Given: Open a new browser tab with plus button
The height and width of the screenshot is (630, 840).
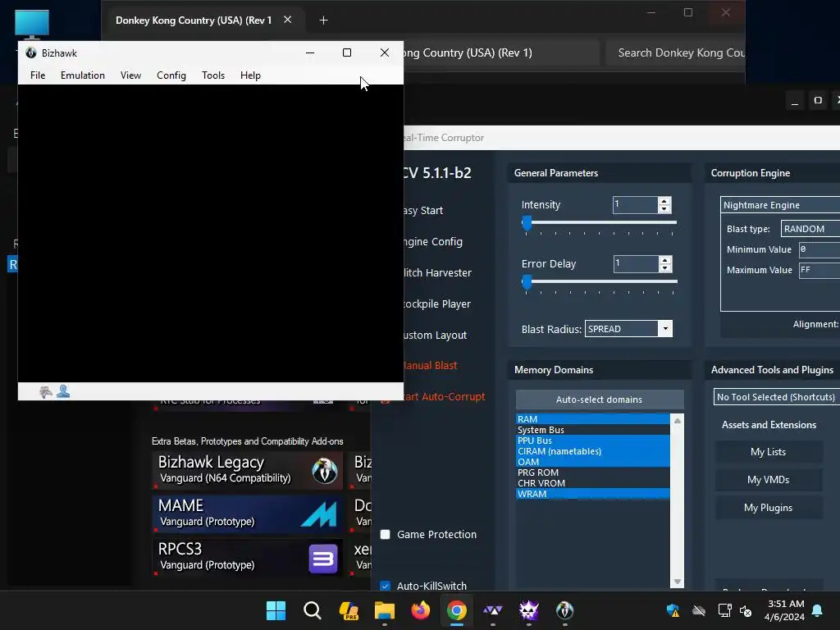Looking at the screenshot, I should pos(323,21).
